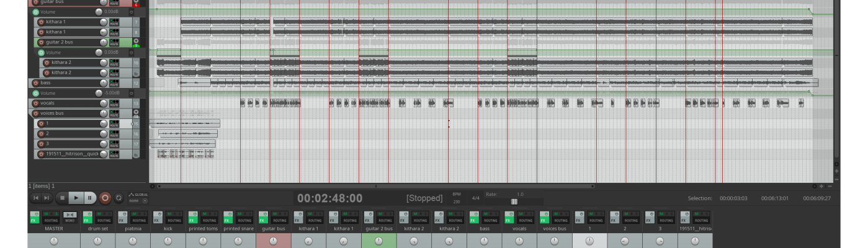
Task: Open the routing button on the vocals track
Action: tap(114, 104)
